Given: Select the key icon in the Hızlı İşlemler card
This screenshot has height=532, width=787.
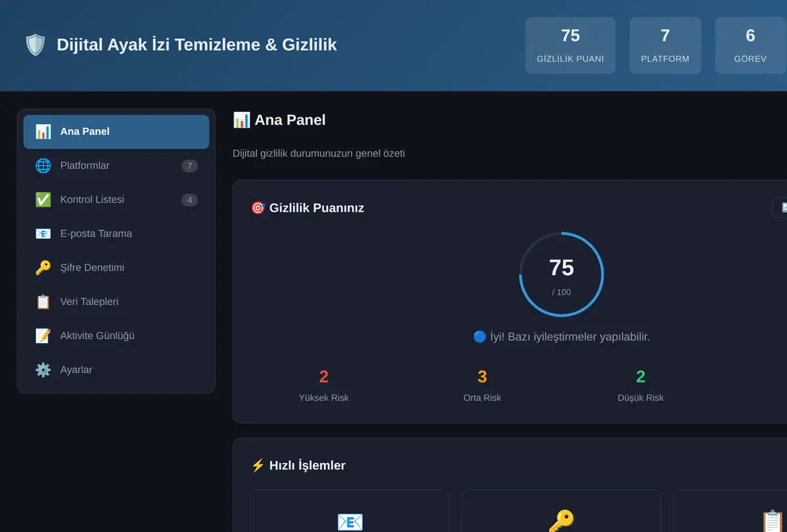Looking at the screenshot, I should (561, 522).
